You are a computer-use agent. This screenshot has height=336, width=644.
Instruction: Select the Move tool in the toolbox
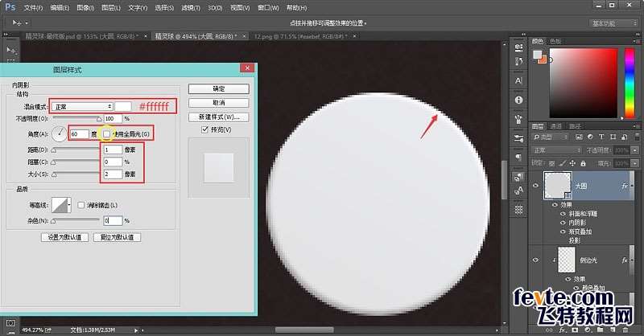pyautogui.click(x=11, y=51)
